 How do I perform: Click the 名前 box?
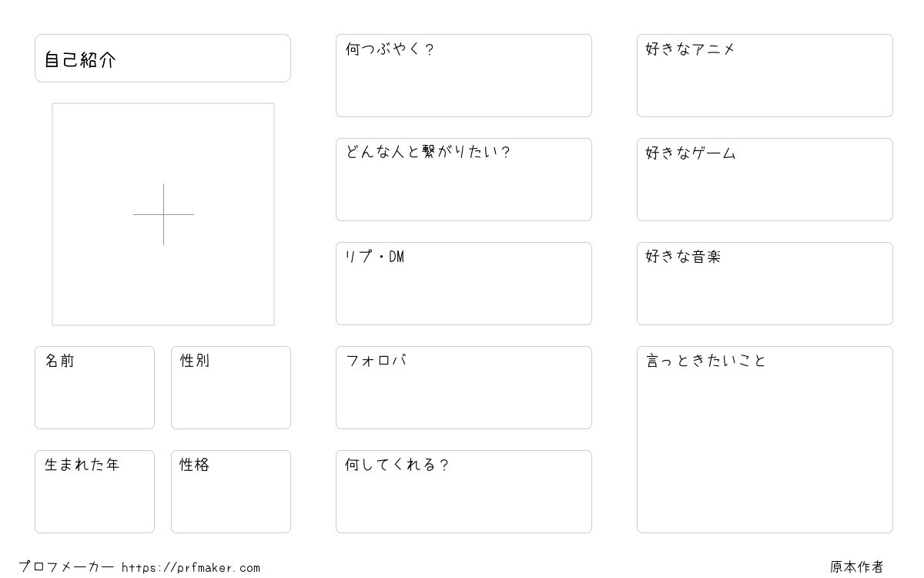pyautogui.click(x=95, y=388)
